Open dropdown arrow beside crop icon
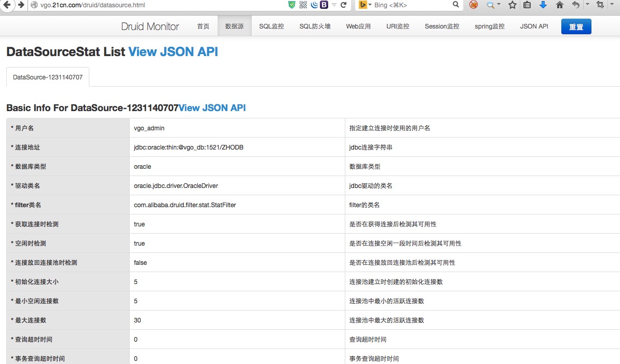Screen dimensions: 620x364 tap(612, 4)
